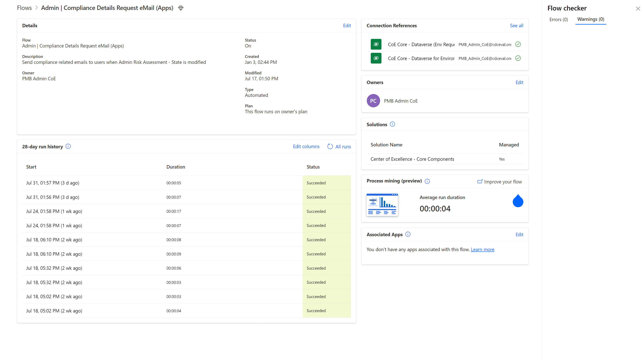The height and width of the screenshot is (359, 644).
Task: Switch to the Errors (0) tab
Action: [559, 19]
